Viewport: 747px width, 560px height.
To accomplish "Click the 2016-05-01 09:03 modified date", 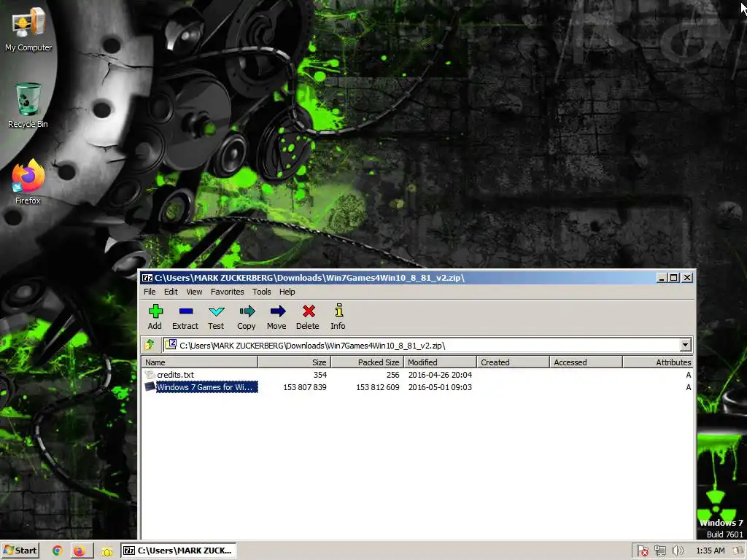I will (440, 387).
